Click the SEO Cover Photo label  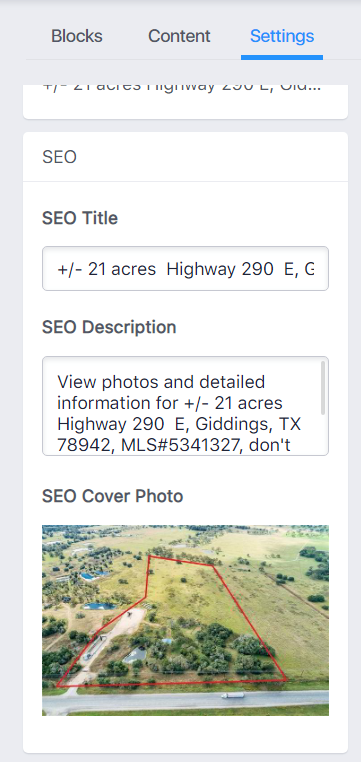point(112,496)
